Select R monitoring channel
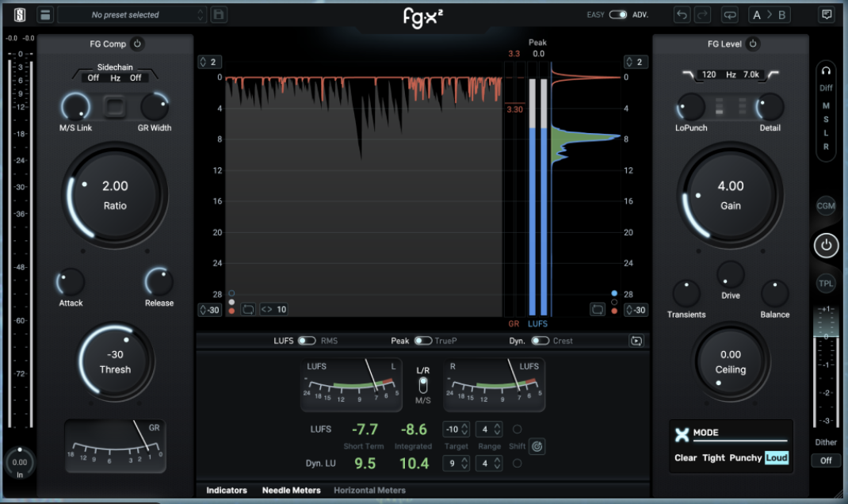 [826, 147]
